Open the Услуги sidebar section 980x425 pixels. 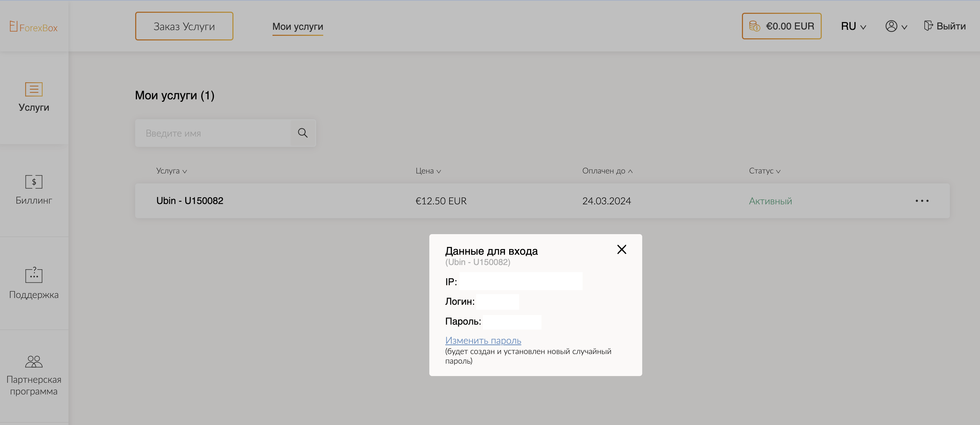(34, 97)
